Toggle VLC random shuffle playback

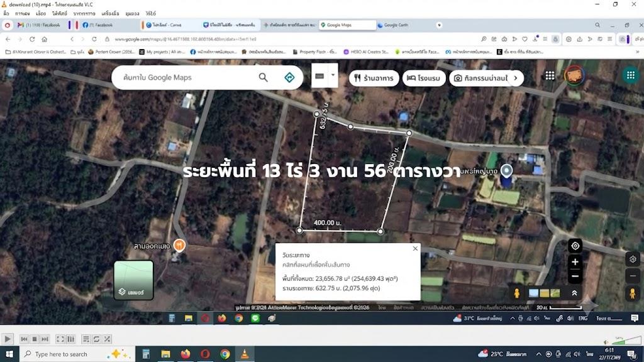click(107, 339)
